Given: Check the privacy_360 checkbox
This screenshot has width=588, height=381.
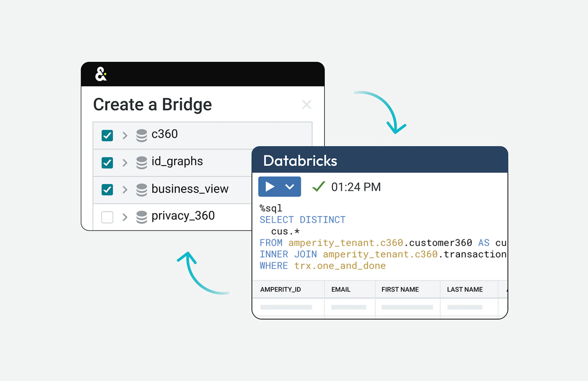Looking at the screenshot, I should point(107,217).
